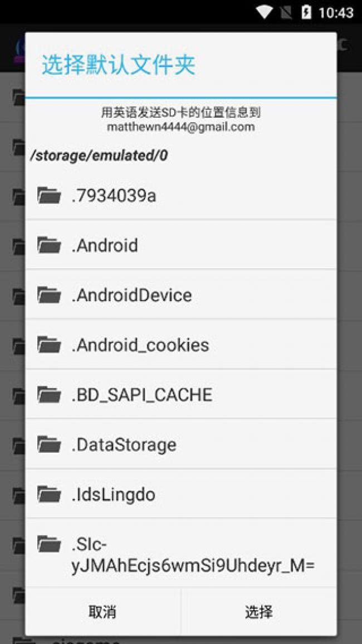The height and width of the screenshot is (644, 362).
Task: Click folder icon for .AndroidDevice
Action: [x=49, y=294]
